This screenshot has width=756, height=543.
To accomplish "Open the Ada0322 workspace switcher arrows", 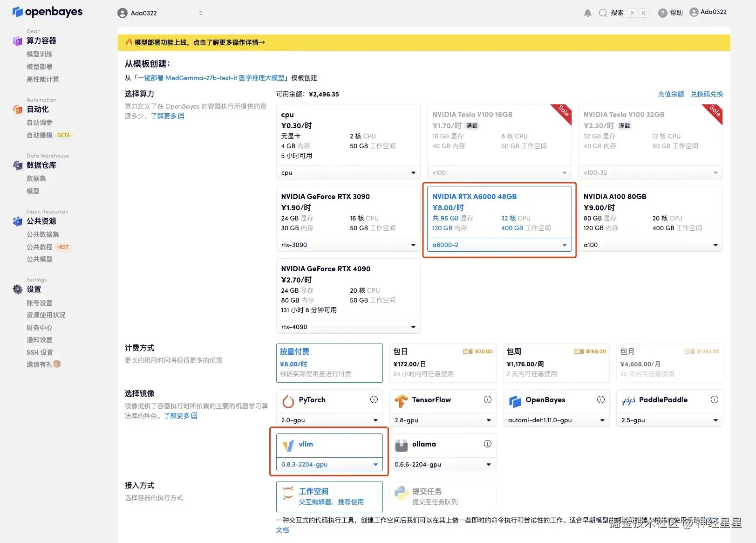I will point(201,13).
